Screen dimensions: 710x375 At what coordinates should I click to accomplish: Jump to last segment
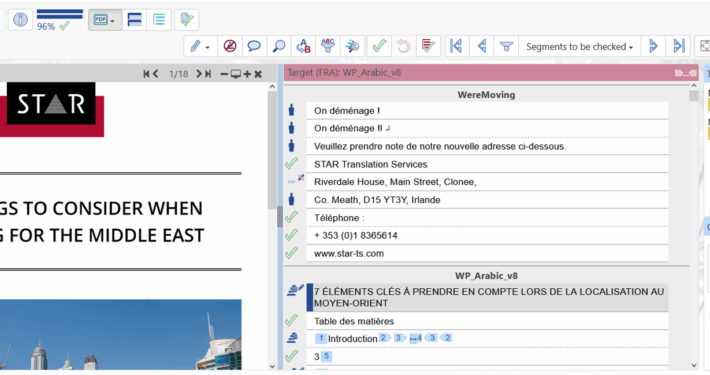pyautogui.click(x=678, y=46)
